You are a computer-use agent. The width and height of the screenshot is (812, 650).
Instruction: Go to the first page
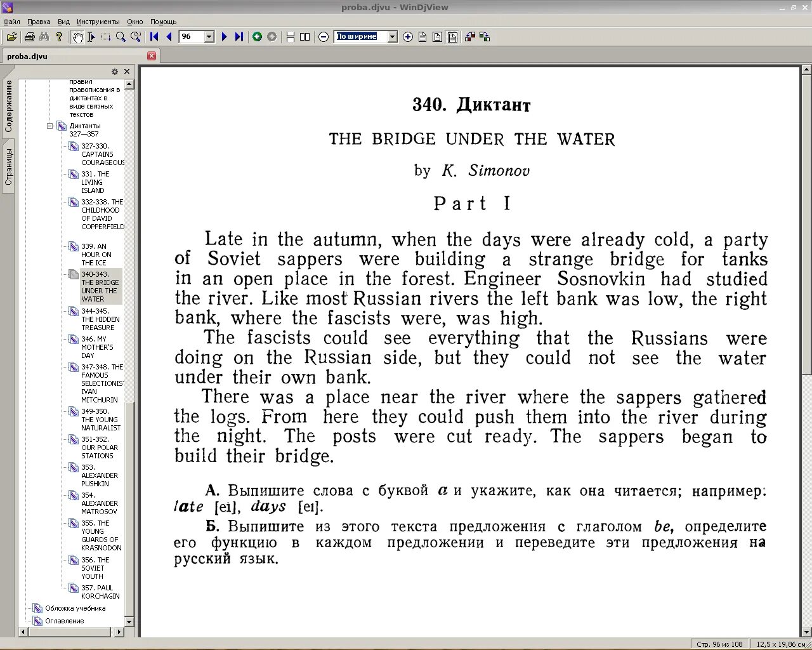[x=154, y=37]
